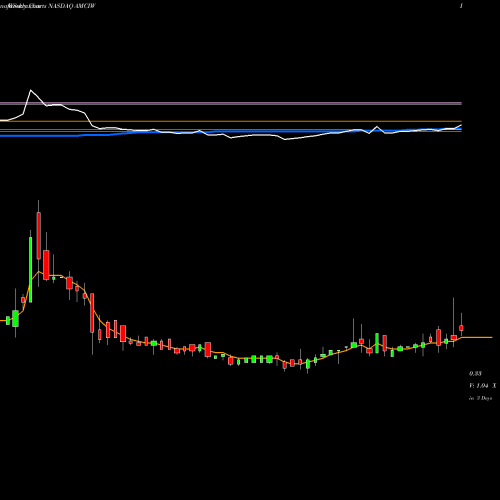Click the magenta horizontal indicator line
This screenshot has width=500, height=500.
[231, 104]
